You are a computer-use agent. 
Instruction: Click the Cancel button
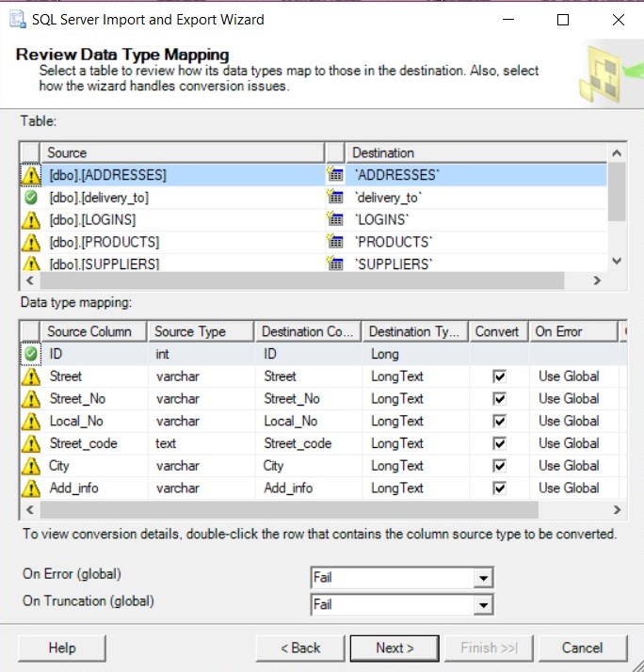coord(582,648)
